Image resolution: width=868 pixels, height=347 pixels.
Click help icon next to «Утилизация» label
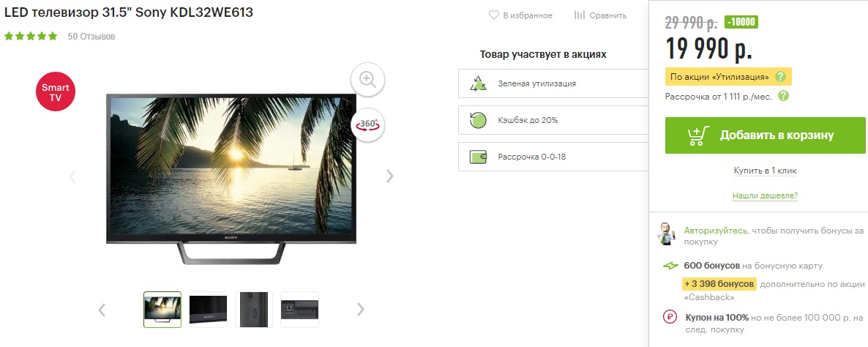[x=780, y=76]
